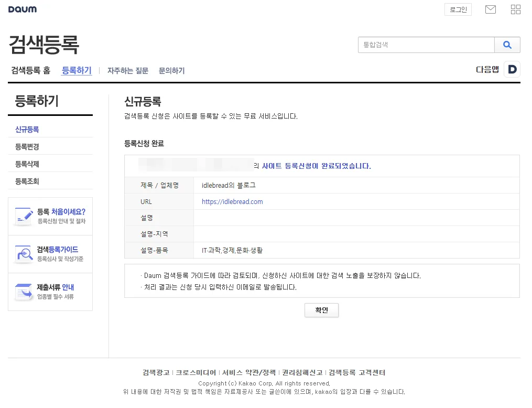Select 등록삭제 in the sidebar
The image size is (532, 408).
[x=27, y=164]
